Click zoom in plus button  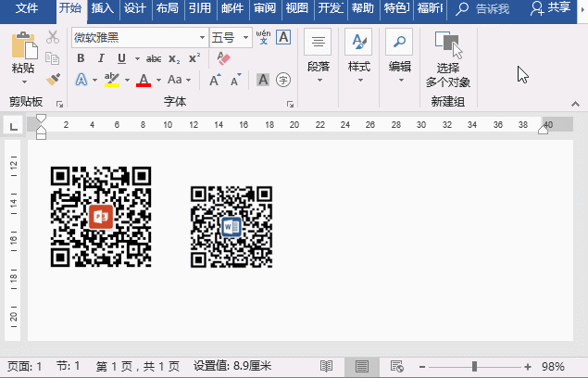click(x=528, y=367)
